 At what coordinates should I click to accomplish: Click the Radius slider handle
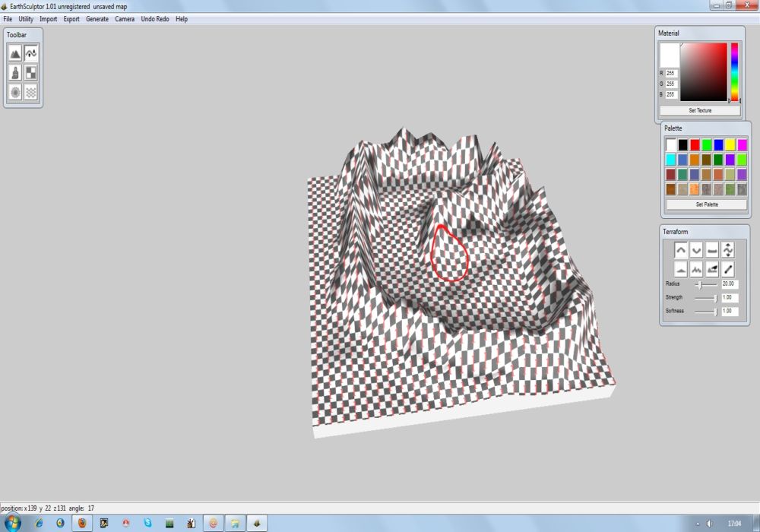pos(698,284)
